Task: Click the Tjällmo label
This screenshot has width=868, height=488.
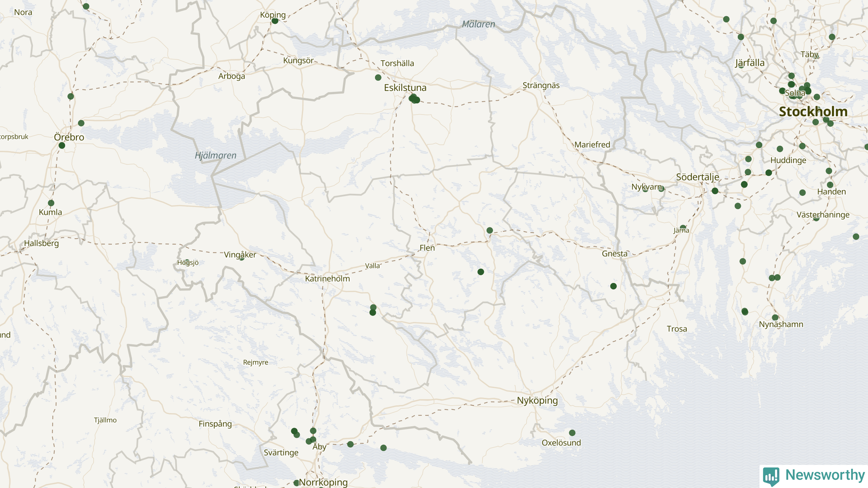Action: point(105,420)
